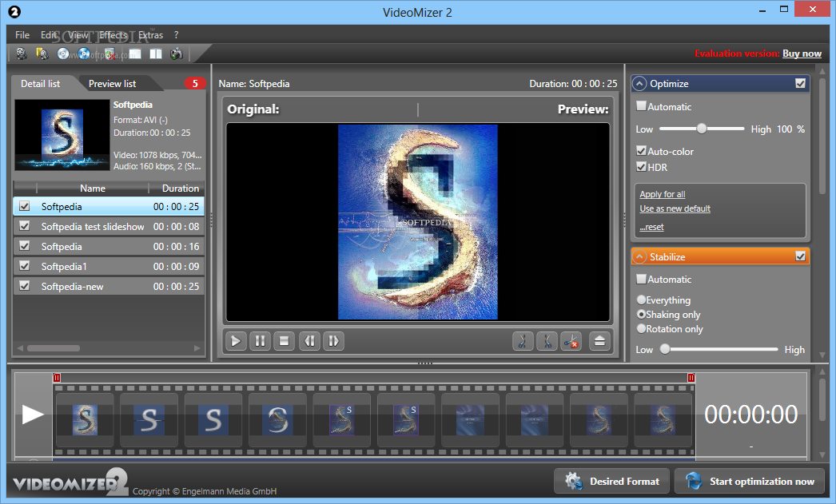Toggle the Auto-color checkbox

coord(642,151)
